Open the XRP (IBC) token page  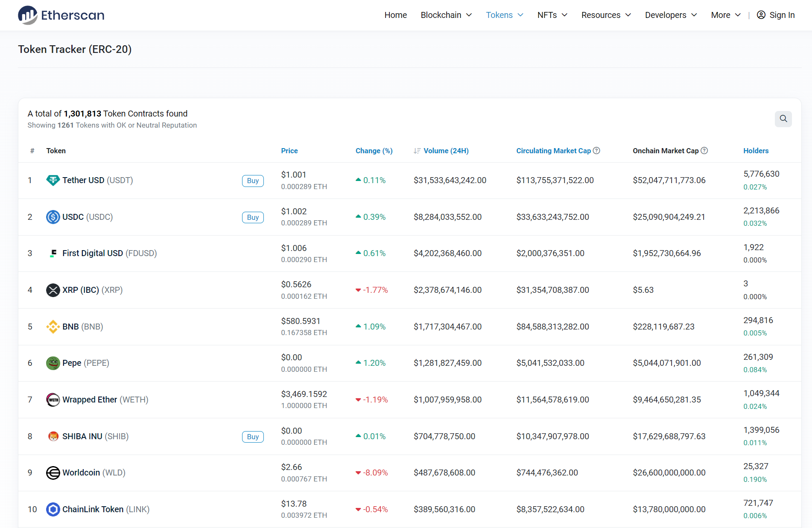click(93, 290)
